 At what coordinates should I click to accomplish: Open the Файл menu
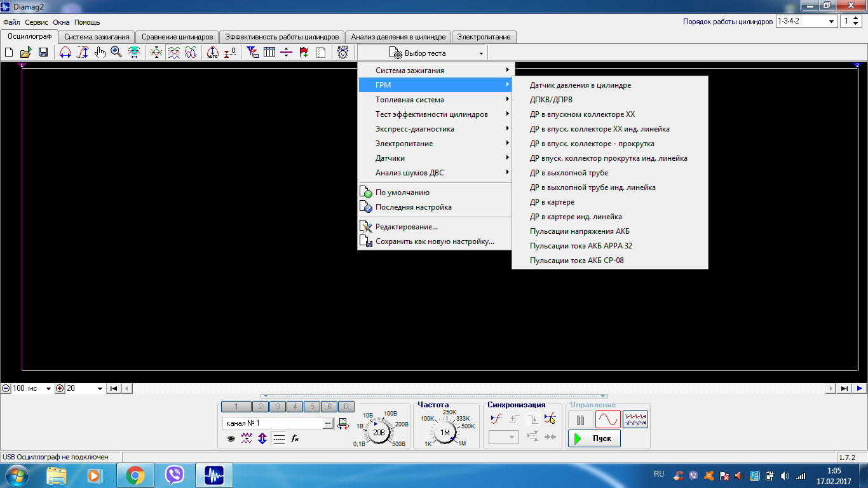[11, 22]
